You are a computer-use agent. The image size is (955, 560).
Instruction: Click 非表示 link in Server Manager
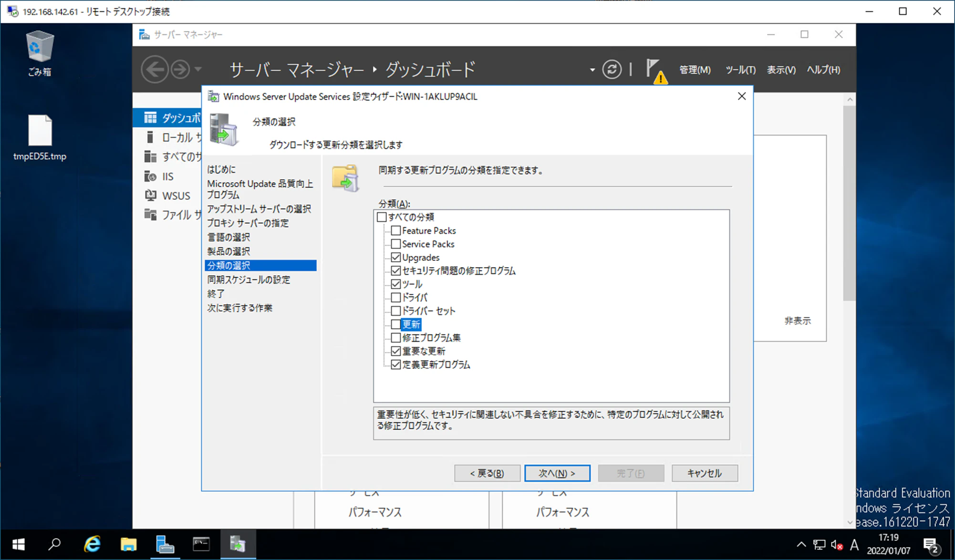[x=798, y=321]
